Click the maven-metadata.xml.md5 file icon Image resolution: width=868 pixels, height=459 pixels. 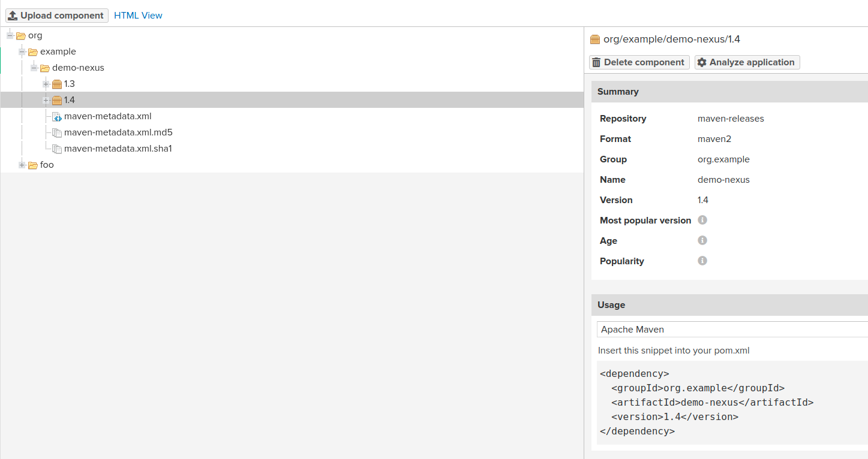click(57, 132)
